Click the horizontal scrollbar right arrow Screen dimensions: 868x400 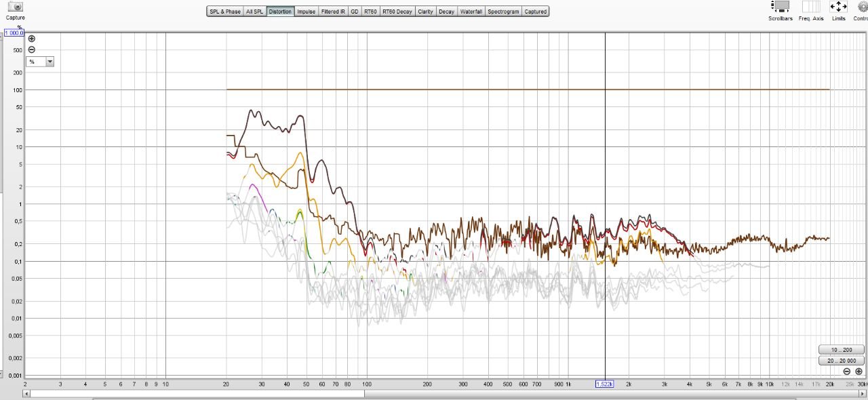point(863,393)
